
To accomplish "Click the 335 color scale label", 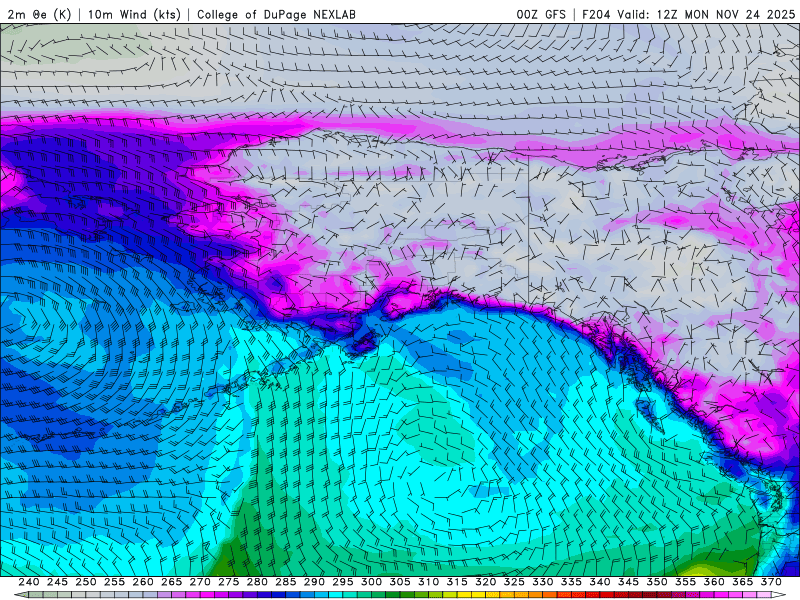I will point(571,582).
